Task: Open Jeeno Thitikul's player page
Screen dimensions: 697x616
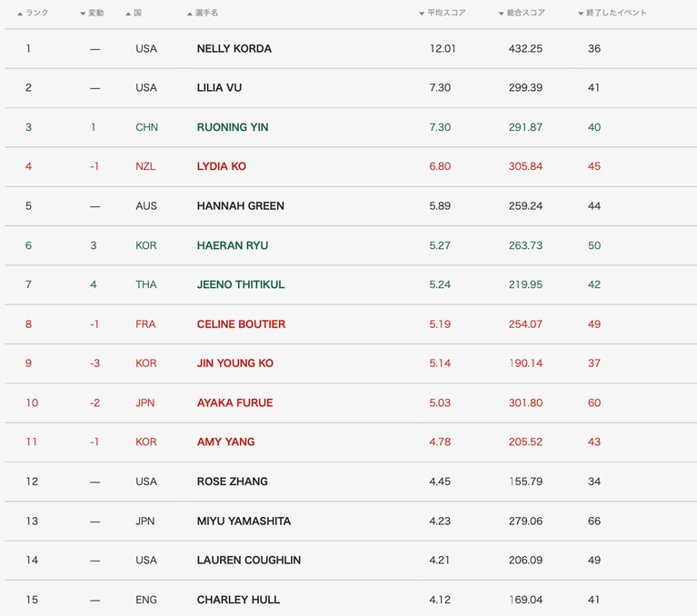Action: 241,284
